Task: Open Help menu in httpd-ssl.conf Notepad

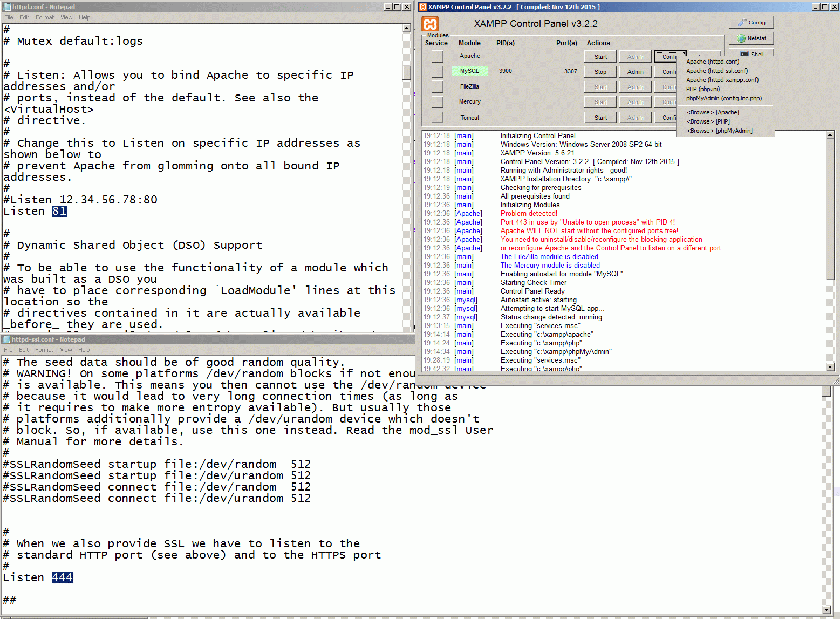Action: click(84, 350)
